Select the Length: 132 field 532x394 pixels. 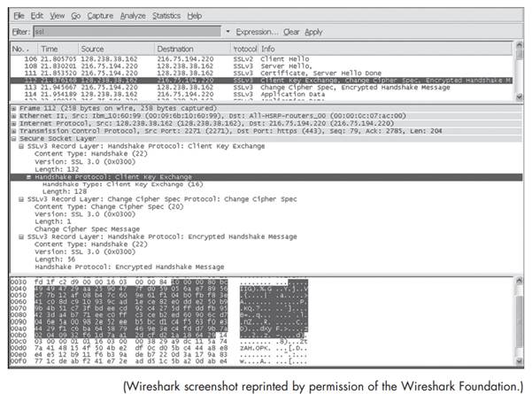pos(57,169)
